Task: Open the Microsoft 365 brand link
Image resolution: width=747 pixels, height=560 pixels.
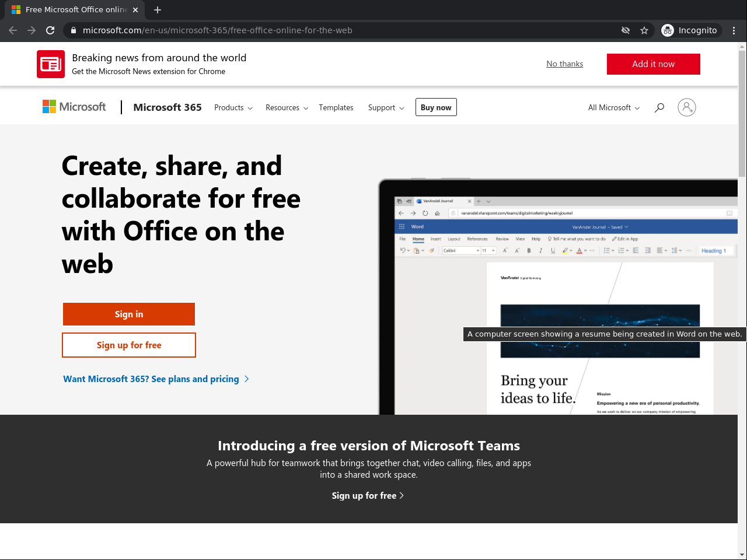Action: click(167, 107)
